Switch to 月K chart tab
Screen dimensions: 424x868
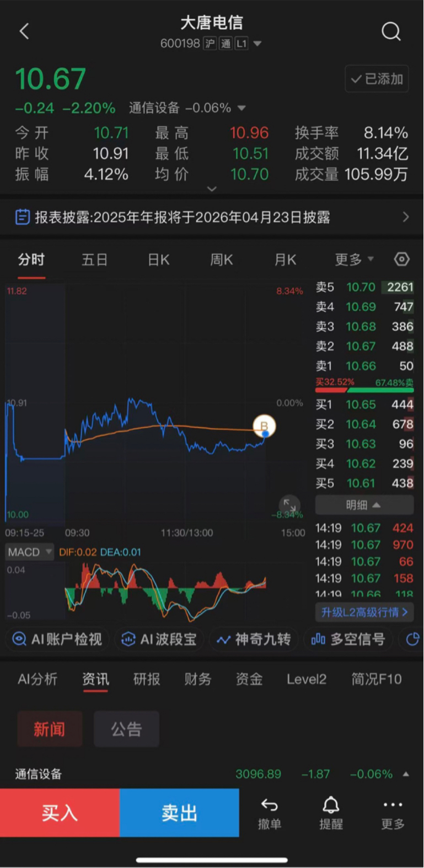pyautogui.click(x=286, y=259)
